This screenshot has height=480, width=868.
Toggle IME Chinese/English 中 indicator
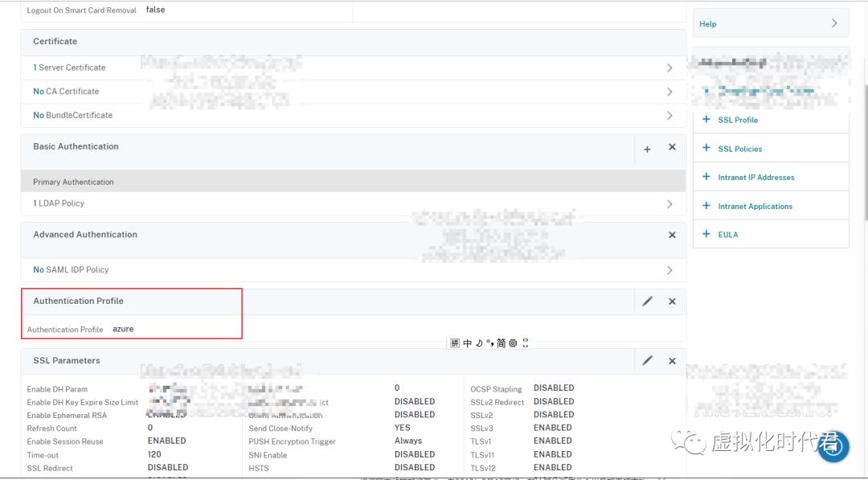[467, 343]
